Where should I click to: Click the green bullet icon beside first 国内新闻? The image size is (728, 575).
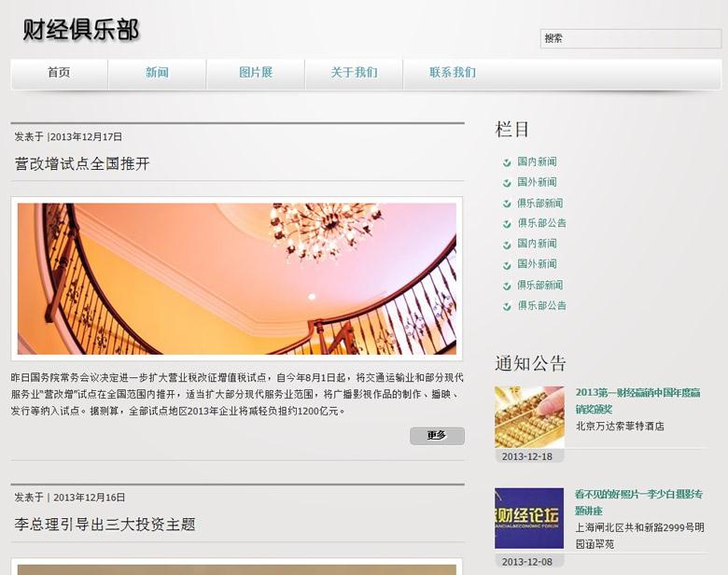(x=507, y=162)
